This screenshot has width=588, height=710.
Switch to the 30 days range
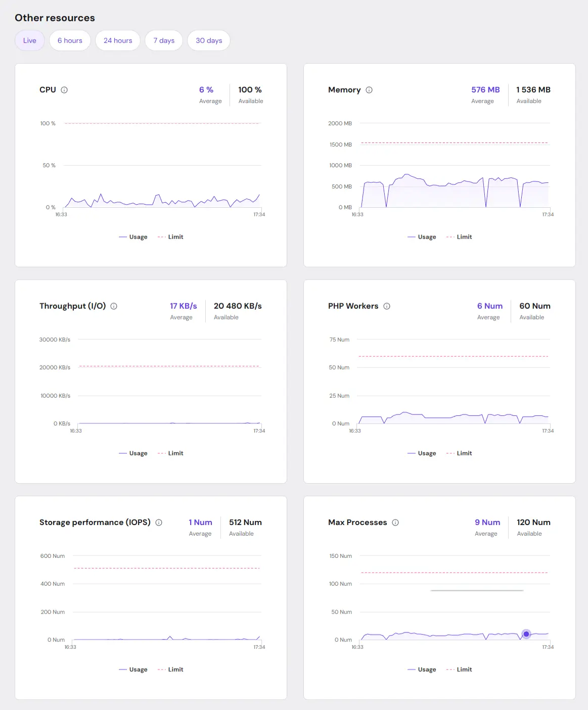tap(209, 40)
